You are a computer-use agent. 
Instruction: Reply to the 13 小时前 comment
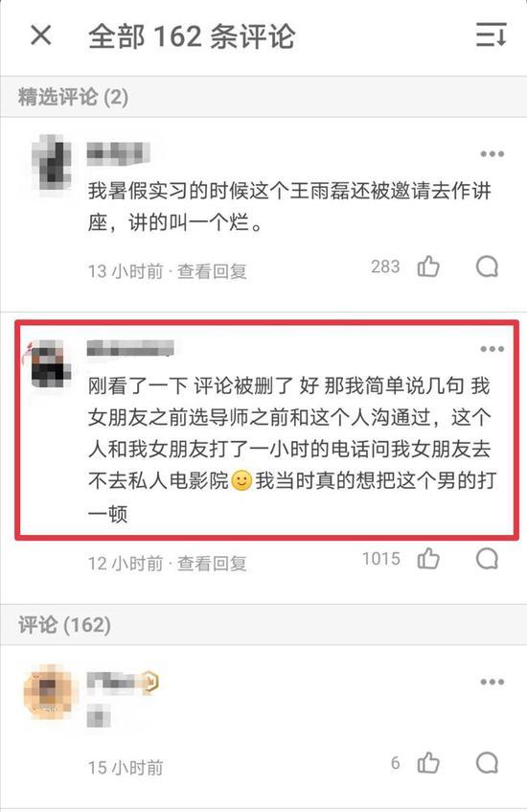487,267
